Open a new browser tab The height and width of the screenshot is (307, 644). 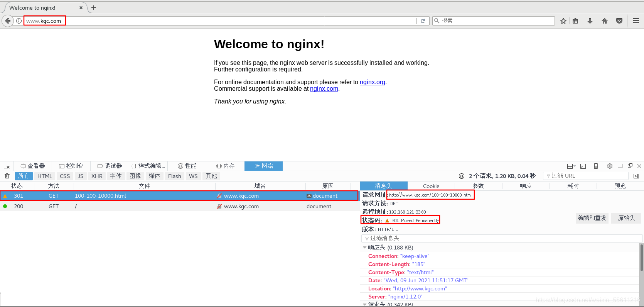coord(94,8)
